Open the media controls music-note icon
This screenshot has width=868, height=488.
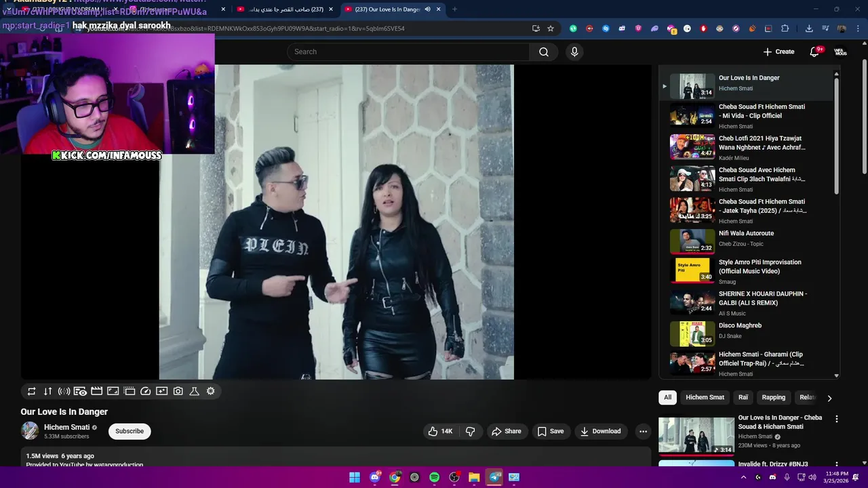[x=825, y=28]
